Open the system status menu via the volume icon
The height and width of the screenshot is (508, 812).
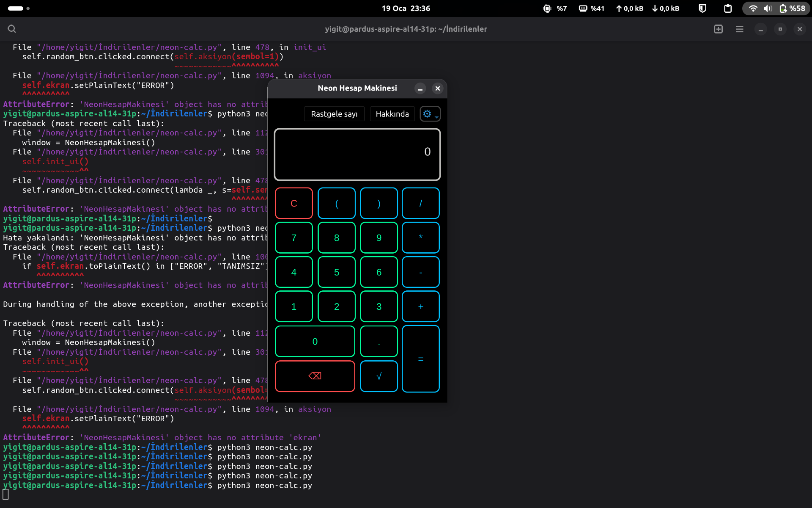[768, 8]
